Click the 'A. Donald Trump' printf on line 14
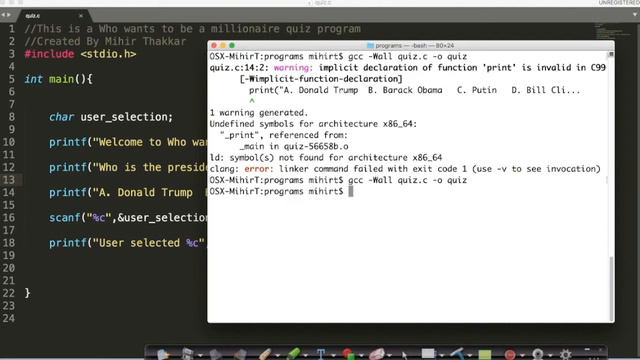This screenshot has width=640, height=360. point(128,193)
